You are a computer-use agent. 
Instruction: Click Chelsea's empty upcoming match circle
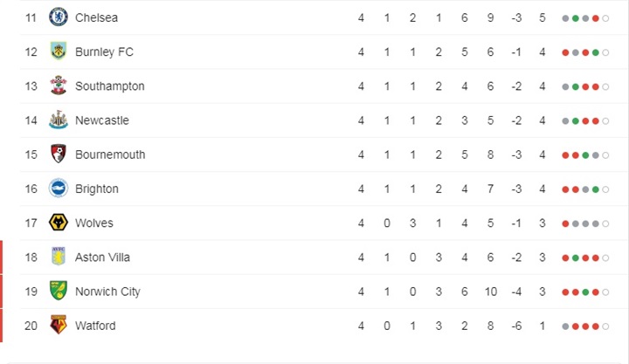[x=605, y=18]
